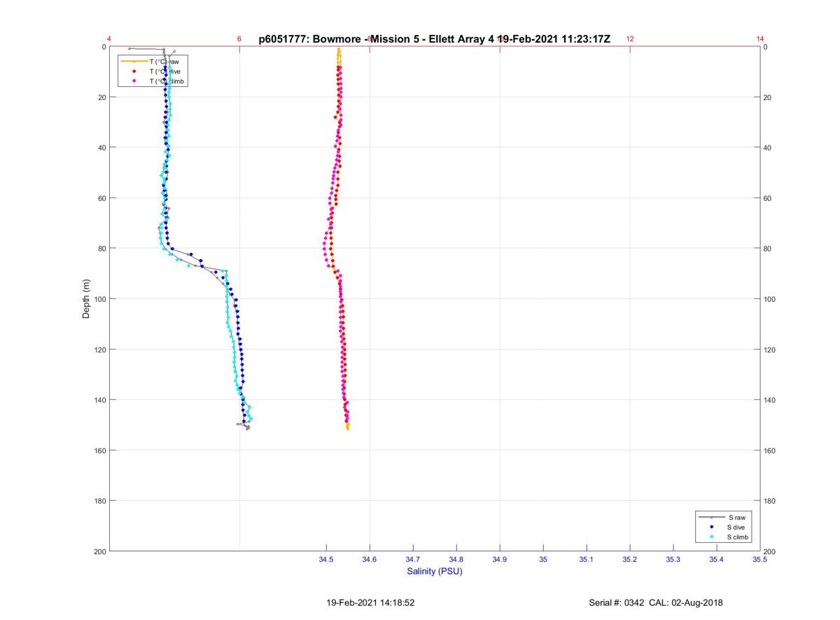Click salinity tick label 35.5
The height and width of the screenshot is (620, 840).
pyautogui.click(x=759, y=560)
